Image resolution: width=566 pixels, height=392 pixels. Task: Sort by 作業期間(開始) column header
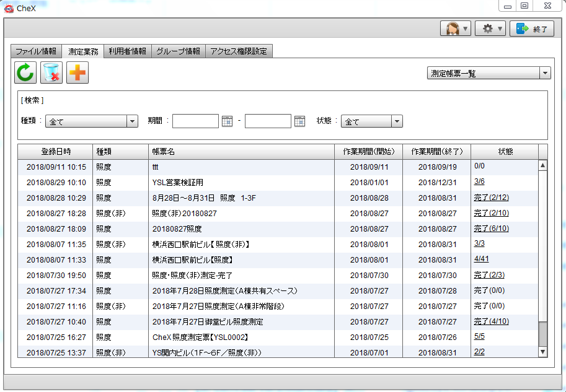click(x=368, y=152)
